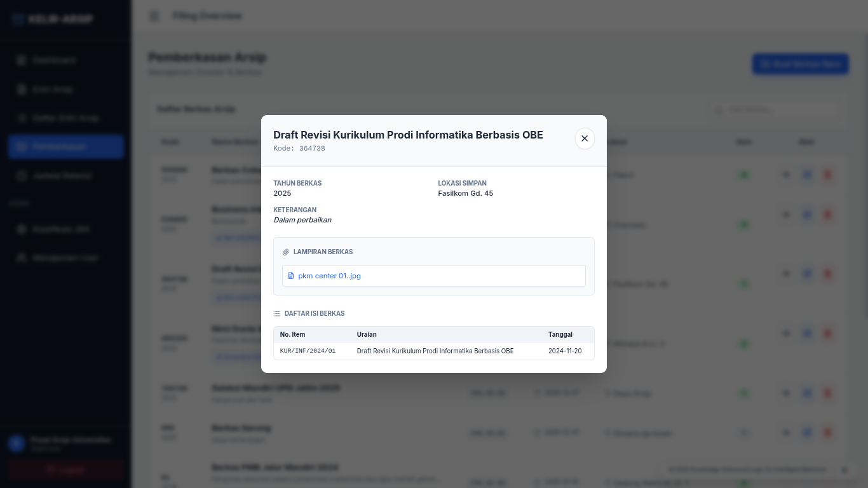Open the pkm center 01..jpg attachment
Viewport: 868px width, 488px height.
click(x=329, y=276)
